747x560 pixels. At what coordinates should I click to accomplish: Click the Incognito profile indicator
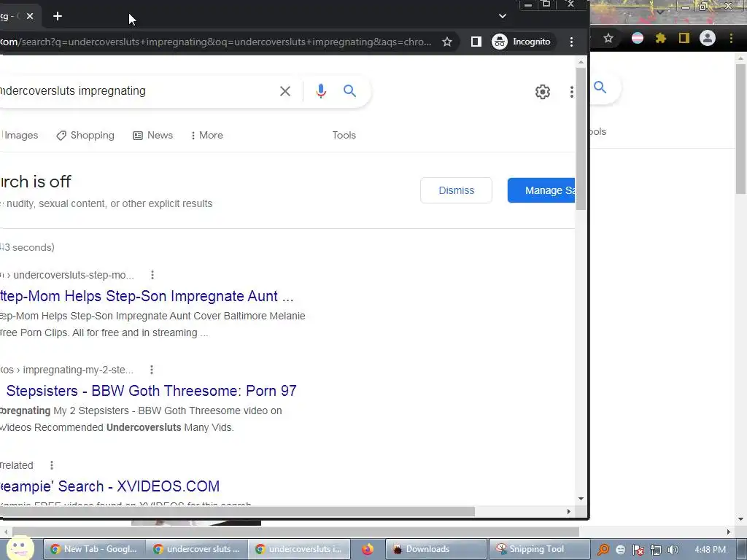521,42
